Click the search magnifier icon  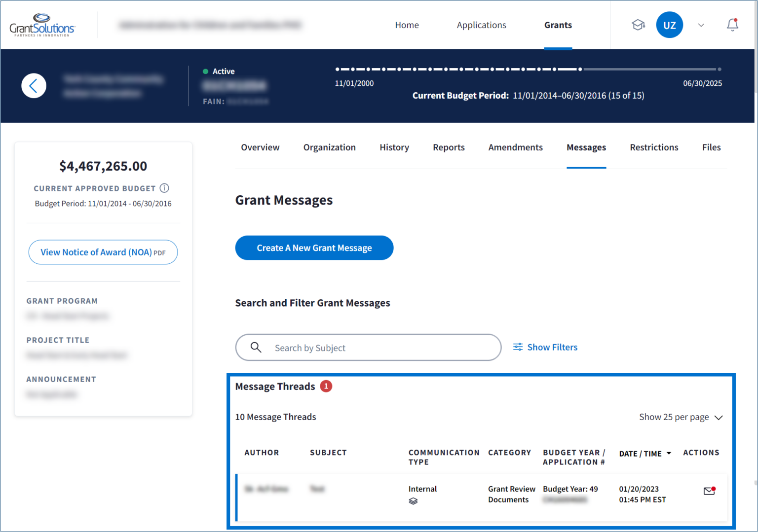[256, 348]
